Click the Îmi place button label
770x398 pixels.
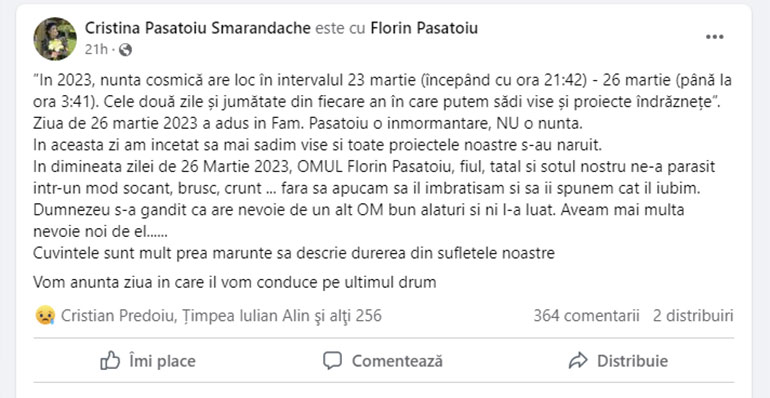(x=162, y=361)
